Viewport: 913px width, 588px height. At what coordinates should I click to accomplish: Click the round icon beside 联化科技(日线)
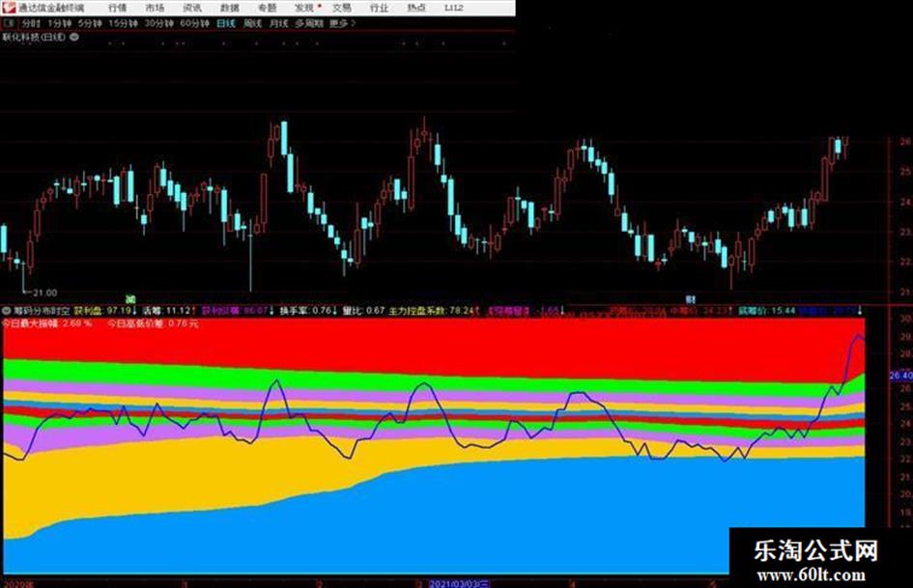click(74, 37)
